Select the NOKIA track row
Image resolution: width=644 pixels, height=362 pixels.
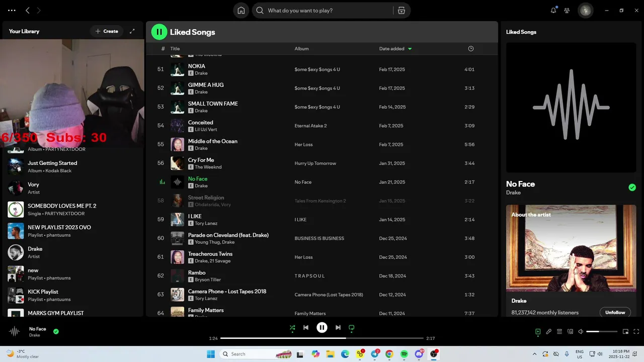[321, 69]
